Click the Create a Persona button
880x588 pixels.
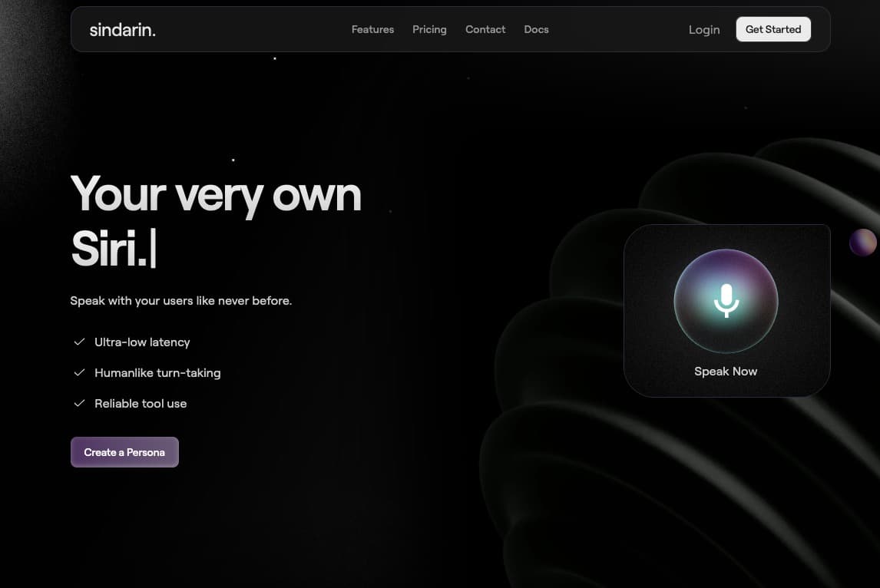[x=124, y=452]
